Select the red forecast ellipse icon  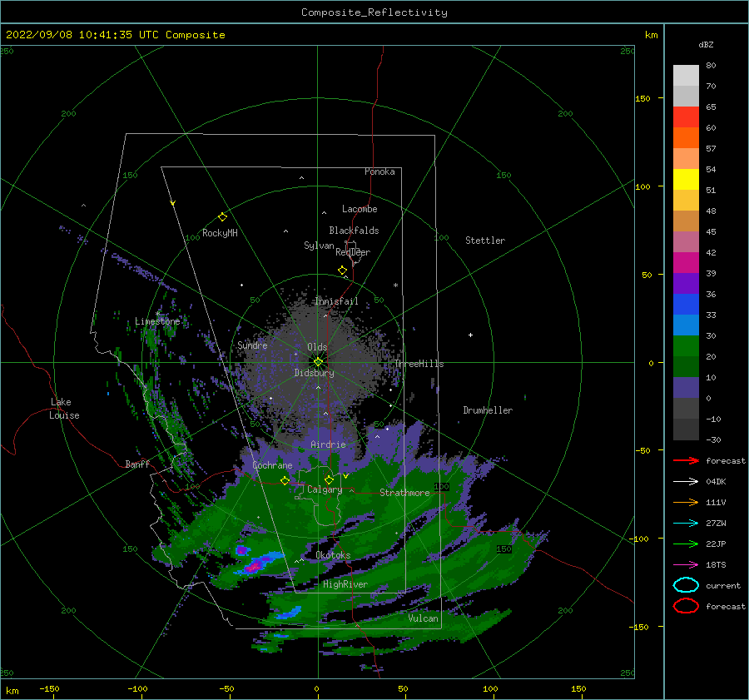pos(686,606)
